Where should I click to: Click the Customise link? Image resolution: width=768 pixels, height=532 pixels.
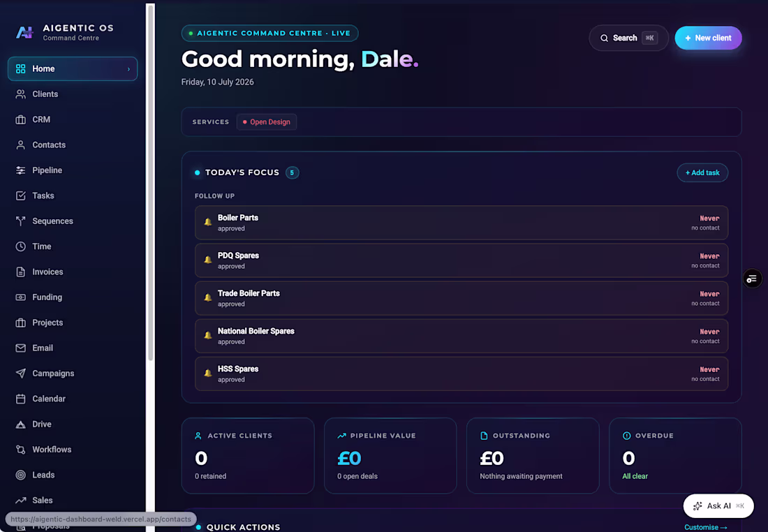[x=705, y=528]
